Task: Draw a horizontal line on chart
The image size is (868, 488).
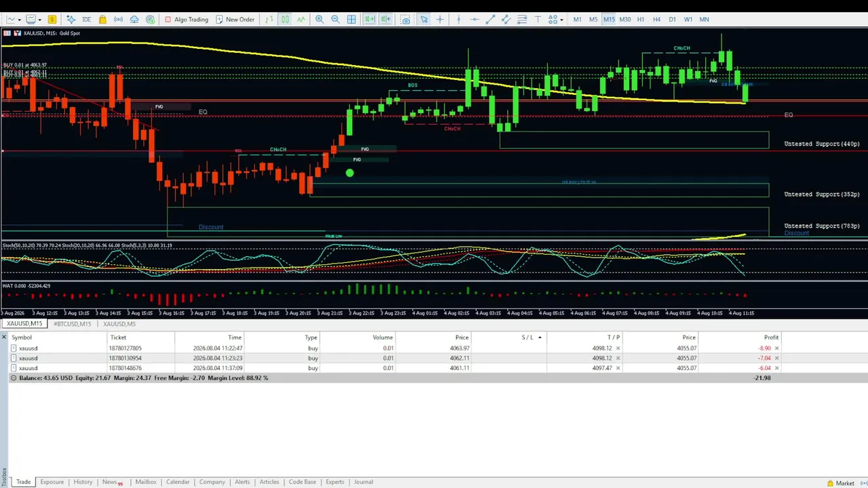Action: pyautogui.click(x=475, y=19)
